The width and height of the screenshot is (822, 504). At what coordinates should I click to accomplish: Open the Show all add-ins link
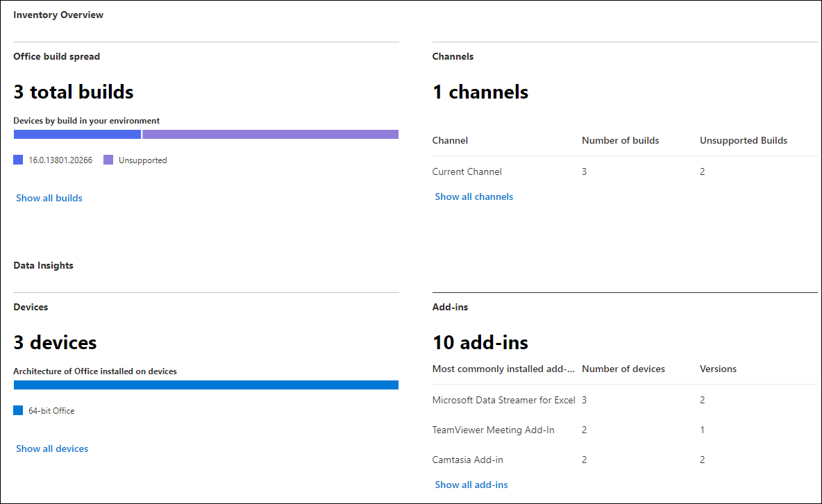click(471, 485)
